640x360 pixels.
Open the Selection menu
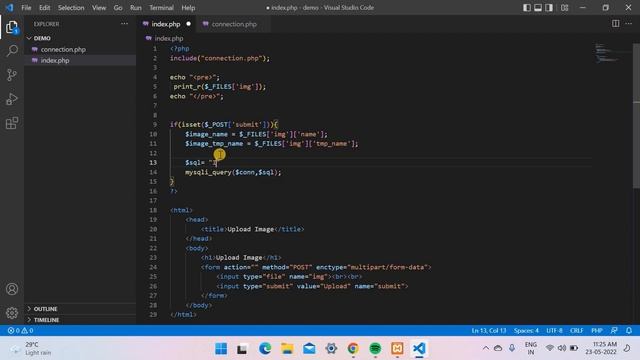(x=71, y=7)
